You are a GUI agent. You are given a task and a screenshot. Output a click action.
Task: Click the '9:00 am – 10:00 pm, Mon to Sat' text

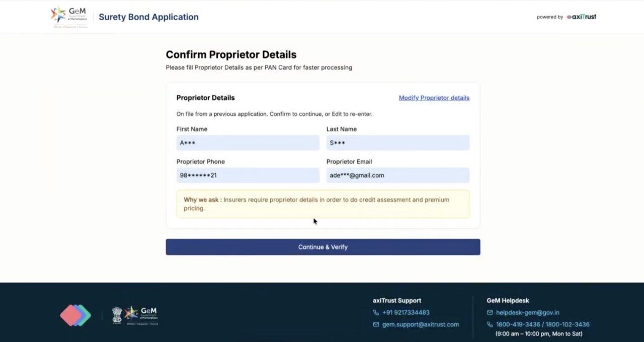click(x=539, y=333)
